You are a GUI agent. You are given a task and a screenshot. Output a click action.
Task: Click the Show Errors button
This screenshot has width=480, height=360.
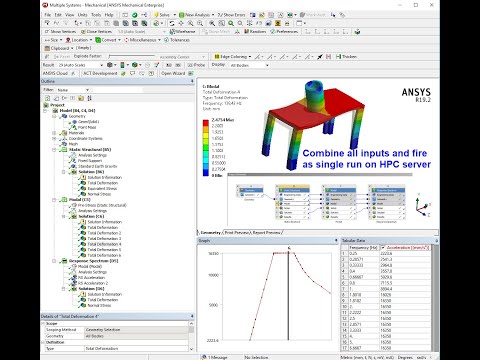231,15
